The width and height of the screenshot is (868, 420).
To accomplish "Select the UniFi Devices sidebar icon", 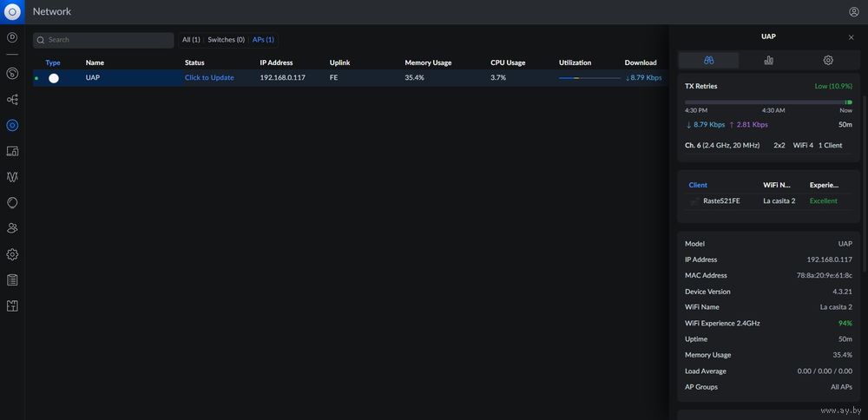I will [x=12, y=125].
